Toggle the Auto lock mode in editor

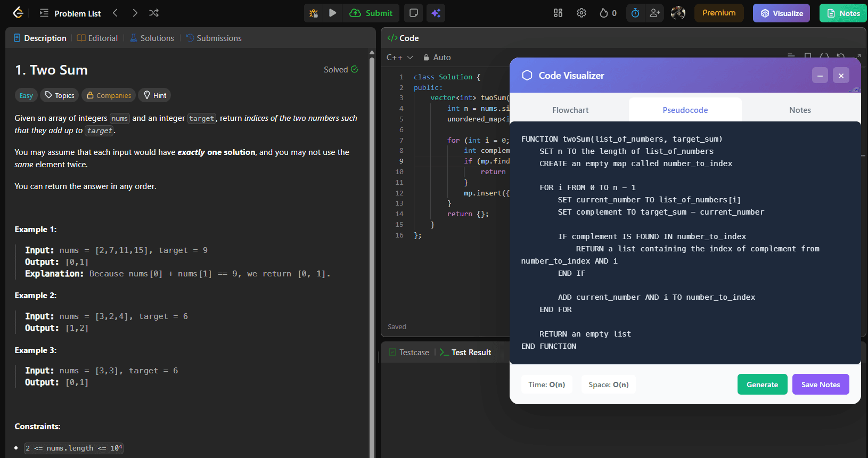pos(437,58)
